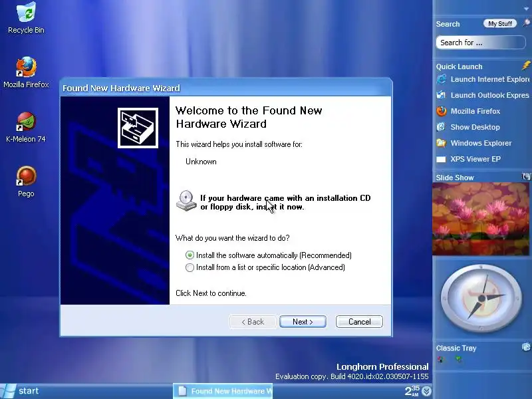Click 'Click Next to continue.' text

pyautogui.click(x=211, y=293)
